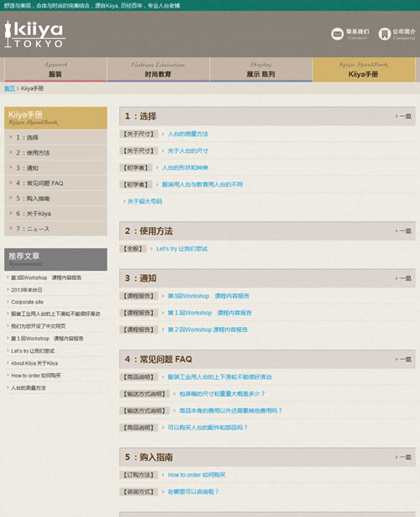Open How to order 如何购买 in section 5
The image size is (420, 517).
(197, 475)
